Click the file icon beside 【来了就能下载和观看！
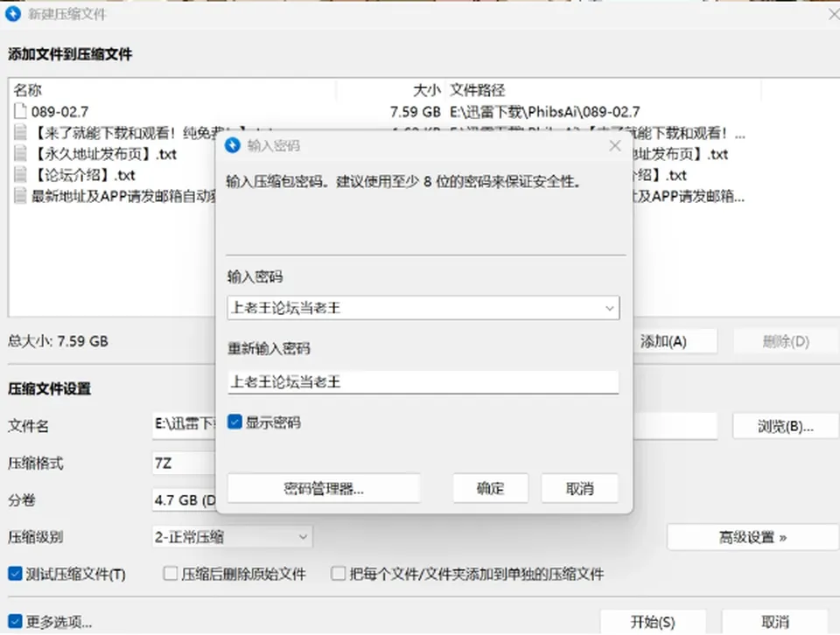Image resolution: width=840 pixels, height=635 pixels. click(20, 133)
